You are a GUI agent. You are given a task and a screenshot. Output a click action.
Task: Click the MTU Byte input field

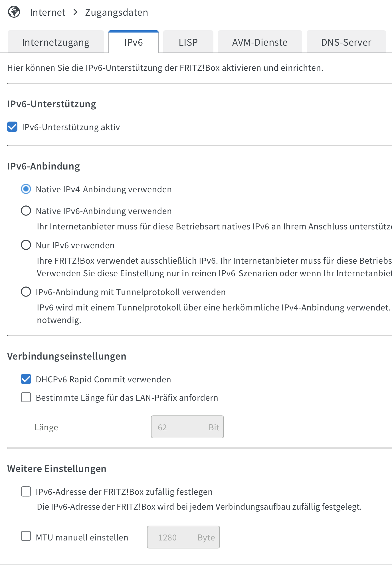pyautogui.click(x=183, y=537)
